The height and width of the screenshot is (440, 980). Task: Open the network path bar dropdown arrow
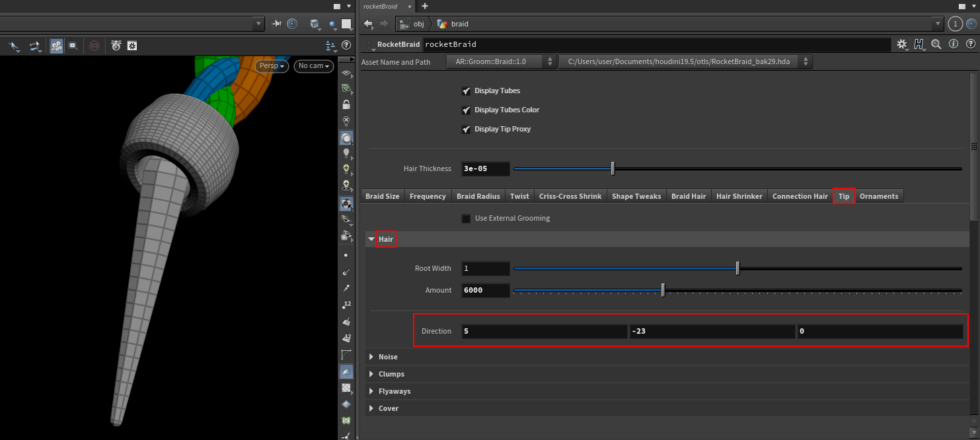pyautogui.click(x=937, y=24)
